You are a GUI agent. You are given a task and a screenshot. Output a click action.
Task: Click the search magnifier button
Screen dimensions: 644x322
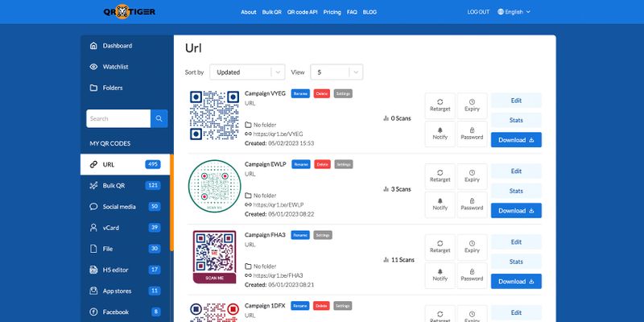pyautogui.click(x=159, y=118)
